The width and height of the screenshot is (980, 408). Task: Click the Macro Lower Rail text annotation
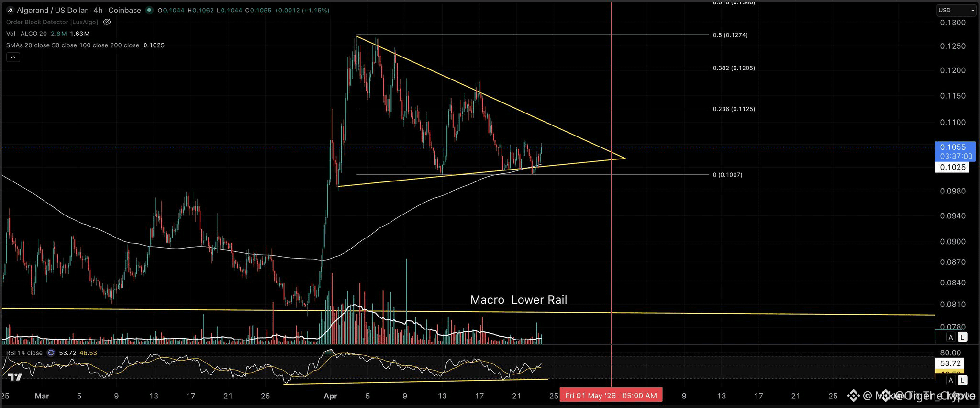pos(519,300)
